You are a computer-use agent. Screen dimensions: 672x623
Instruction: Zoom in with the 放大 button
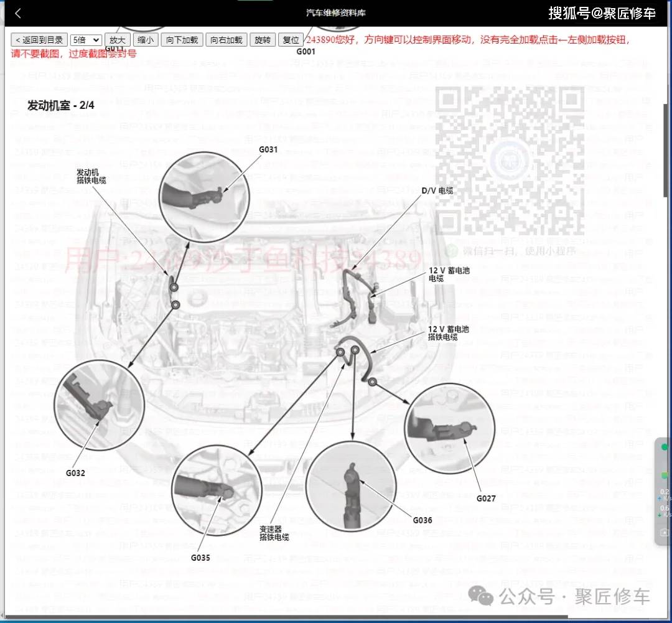(x=117, y=40)
